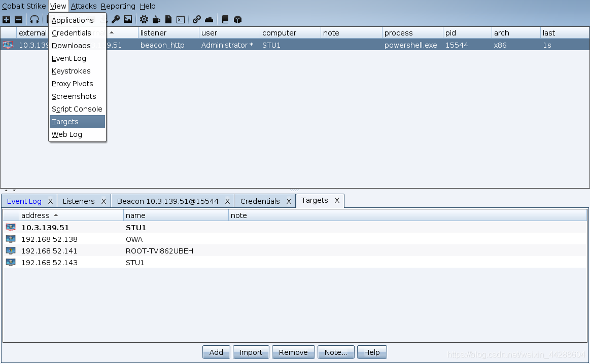This screenshot has width=590, height=364.
Task: Open help via the book icon
Action: (x=225, y=20)
